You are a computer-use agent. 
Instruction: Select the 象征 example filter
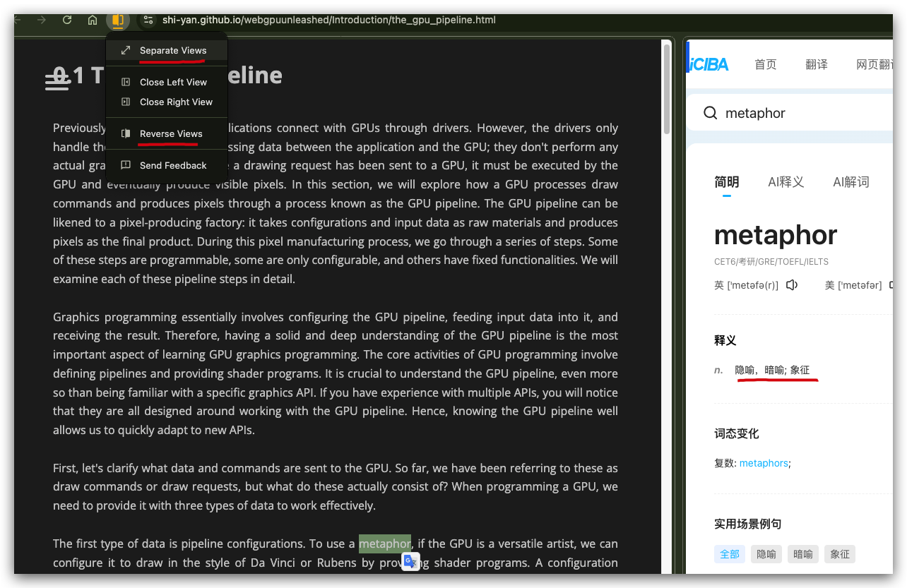840,554
